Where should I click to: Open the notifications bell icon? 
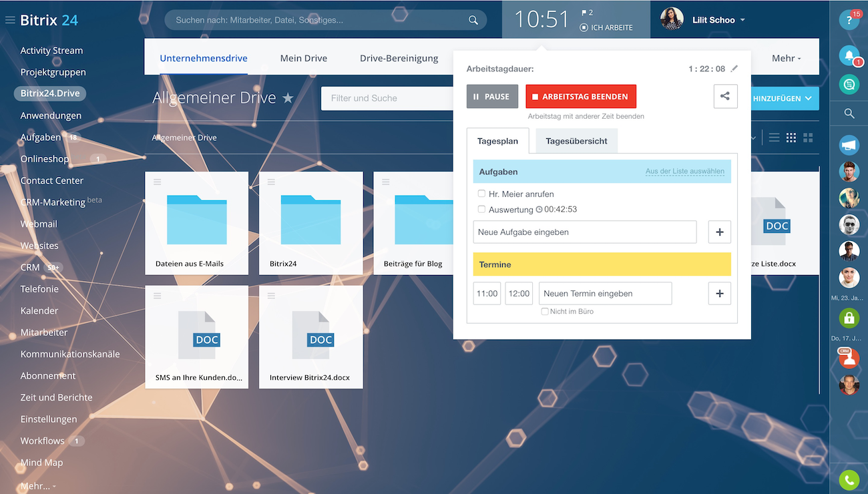tap(849, 55)
